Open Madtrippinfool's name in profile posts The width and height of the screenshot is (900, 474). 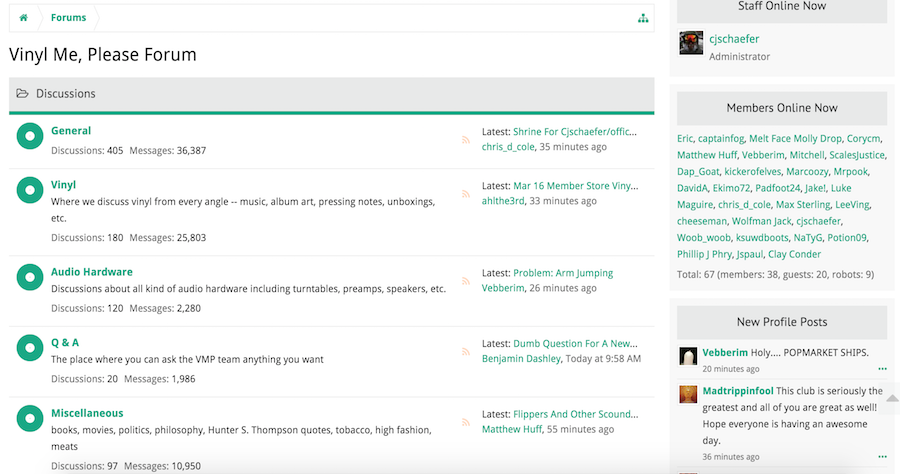click(x=738, y=391)
